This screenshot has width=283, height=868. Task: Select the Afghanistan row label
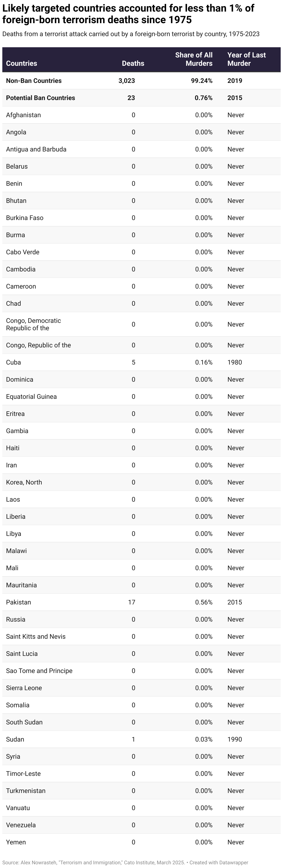(x=23, y=115)
